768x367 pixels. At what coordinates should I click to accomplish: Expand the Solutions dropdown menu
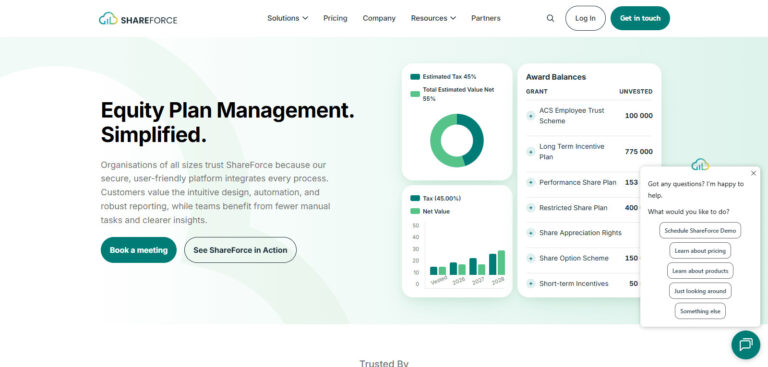click(288, 18)
